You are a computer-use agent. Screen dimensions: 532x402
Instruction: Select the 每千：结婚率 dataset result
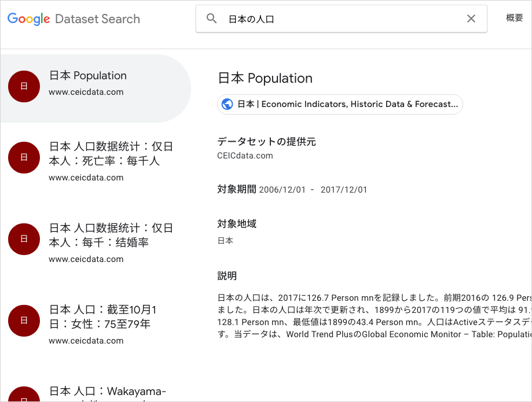click(96, 244)
